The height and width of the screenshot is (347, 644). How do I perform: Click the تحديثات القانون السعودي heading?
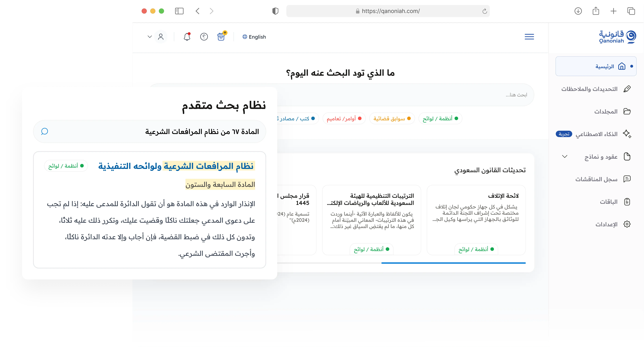(490, 170)
